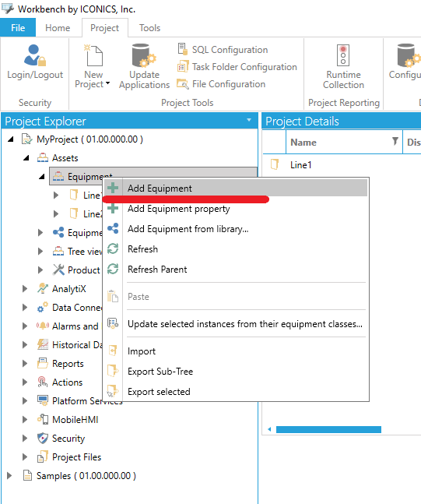This screenshot has height=504, width=421.
Task: Click the horizontal scrollbar in Project Details
Action: click(x=328, y=429)
